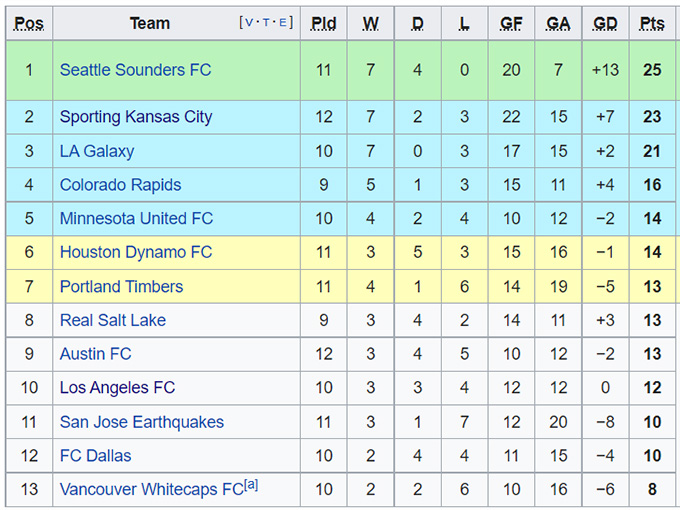This screenshot has width=680, height=510.
Task: Open the Seattle Sounders FC team link
Action: [x=135, y=70]
